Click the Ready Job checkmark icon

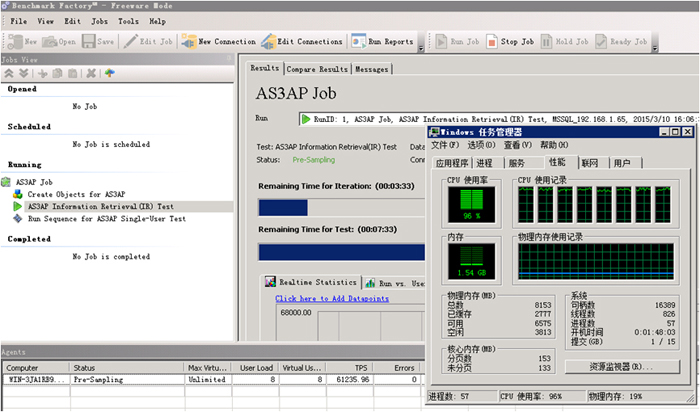(x=601, y=42)
